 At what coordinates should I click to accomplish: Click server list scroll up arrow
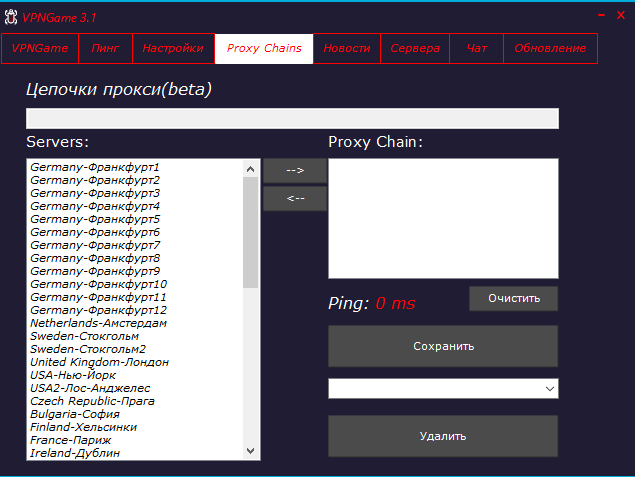click(251, 169)
